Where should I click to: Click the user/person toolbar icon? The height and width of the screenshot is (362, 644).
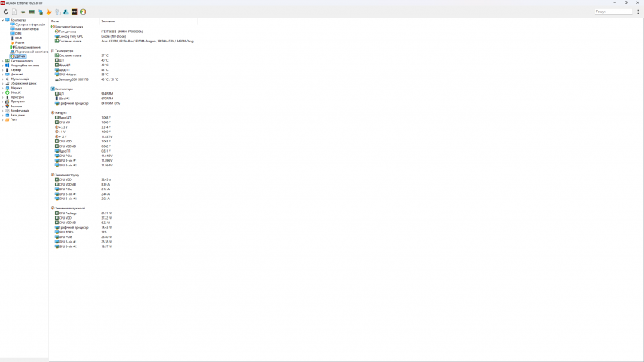66,12
